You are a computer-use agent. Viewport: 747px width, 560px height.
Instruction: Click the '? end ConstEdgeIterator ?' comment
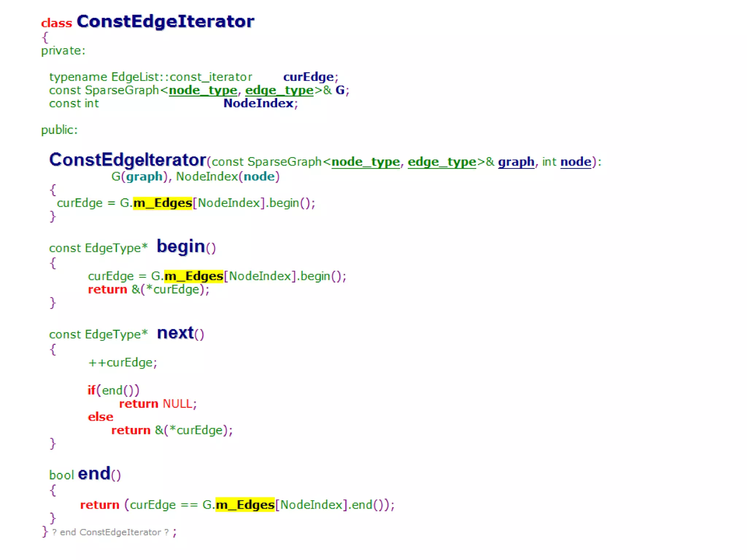[x=110, y=532]
